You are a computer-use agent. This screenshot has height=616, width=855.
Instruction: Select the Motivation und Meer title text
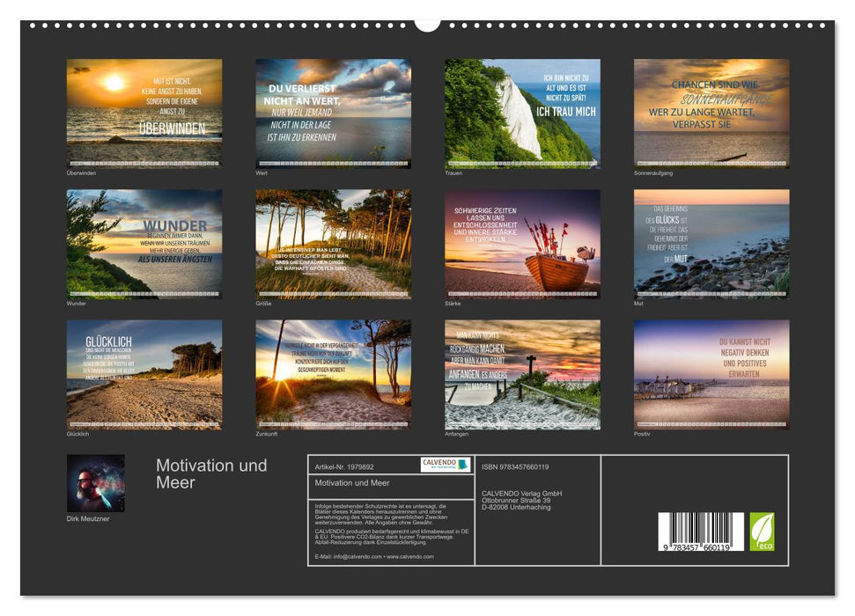tap(211, 473)
